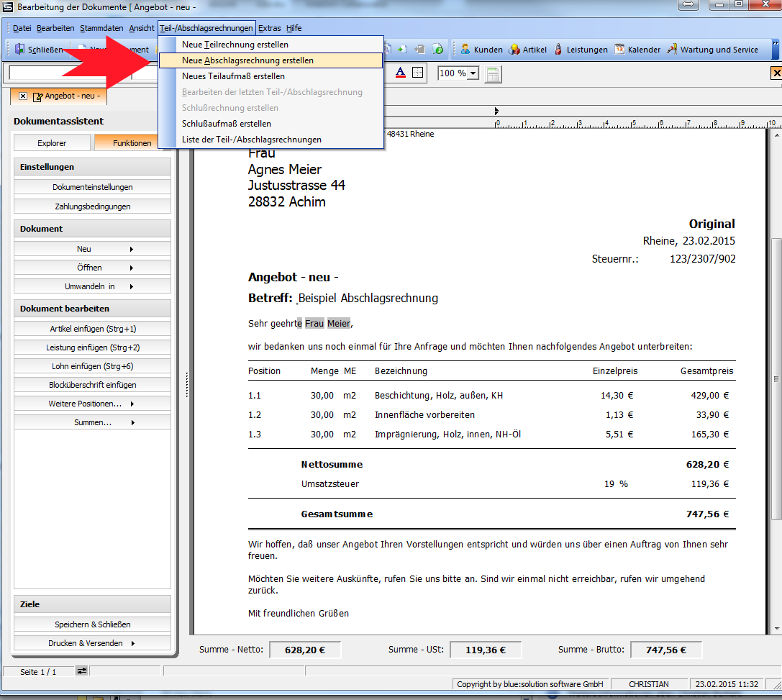
Task: Open the 100 % zoom dropdown
Action: pos(473,73)
